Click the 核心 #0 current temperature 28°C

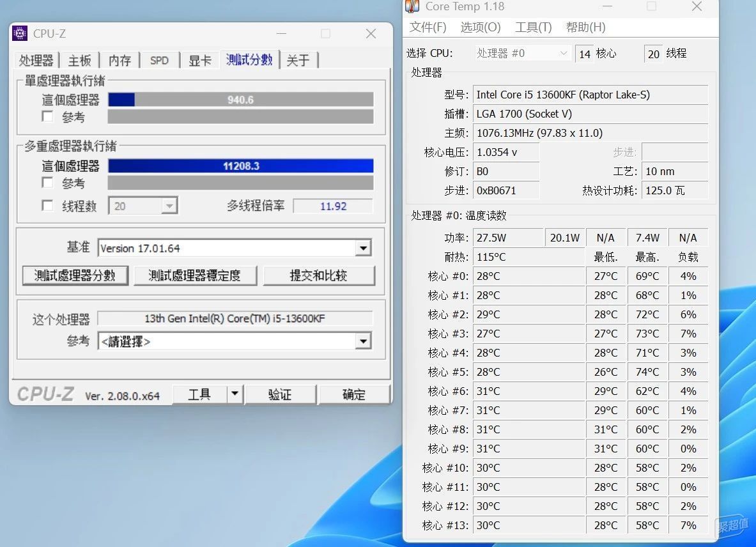[529, 276]
